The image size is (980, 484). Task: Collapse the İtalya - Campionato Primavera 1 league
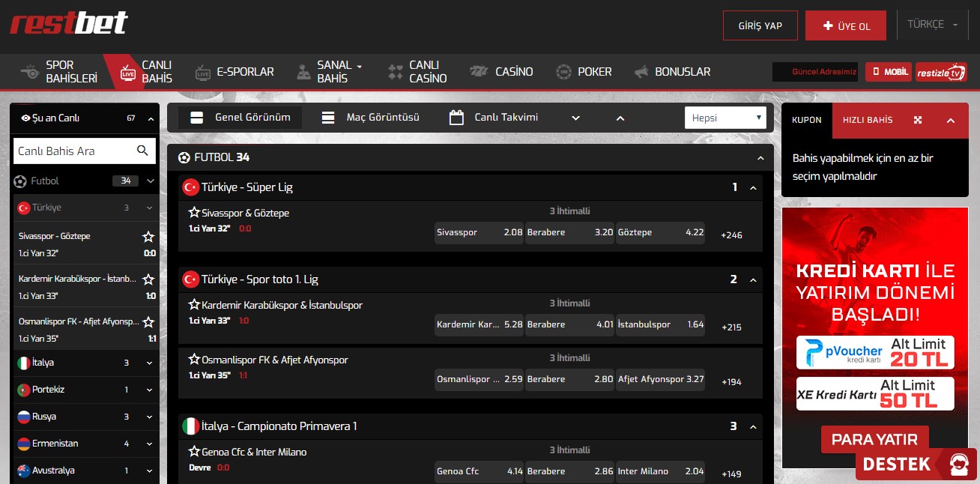(753, 426)
